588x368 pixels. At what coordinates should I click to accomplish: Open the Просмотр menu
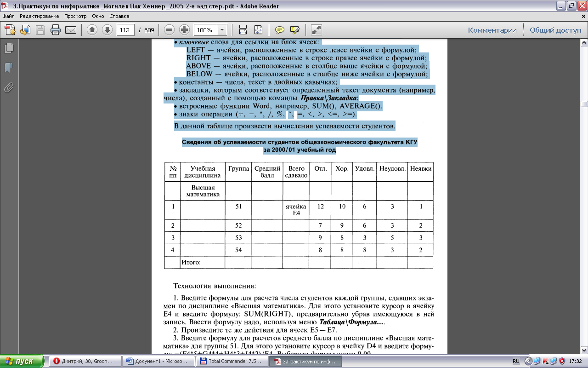75,16
